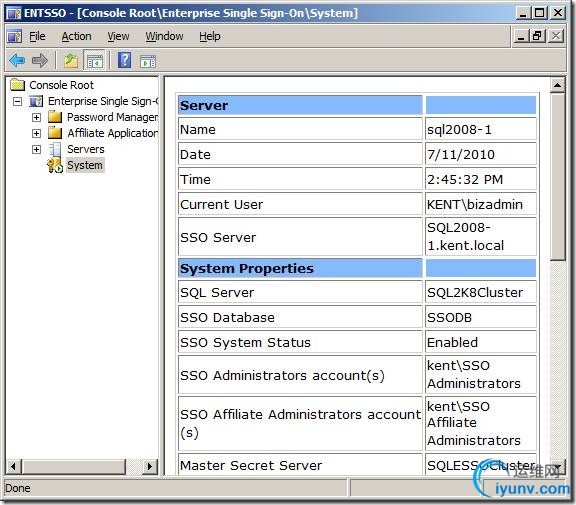
Task: Click the kent\SSO Administrators value
Action: [x=474, y=375]
